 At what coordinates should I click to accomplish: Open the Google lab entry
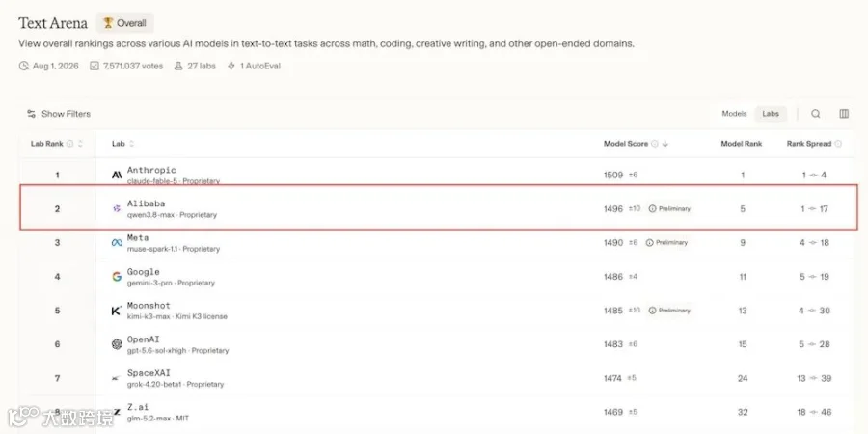point(144,271)
